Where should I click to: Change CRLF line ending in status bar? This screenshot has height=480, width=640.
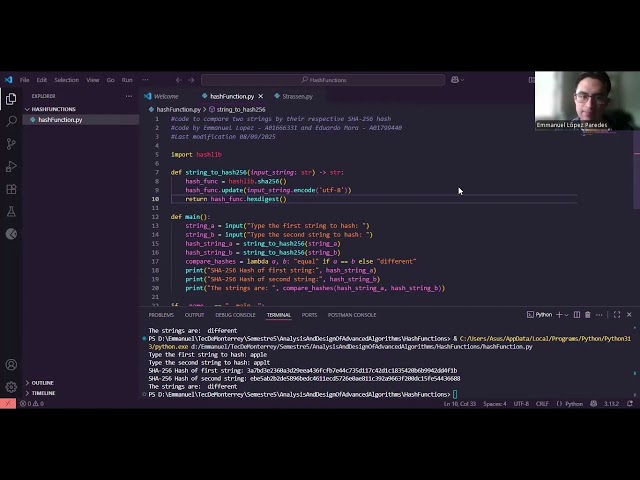(x=542, y=404)
